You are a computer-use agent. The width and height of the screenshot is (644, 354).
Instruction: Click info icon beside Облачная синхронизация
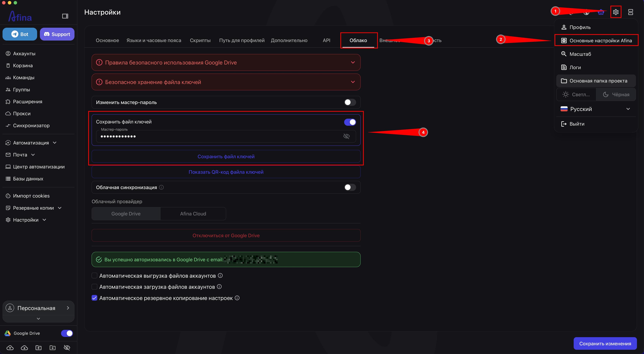click(162, 187)
